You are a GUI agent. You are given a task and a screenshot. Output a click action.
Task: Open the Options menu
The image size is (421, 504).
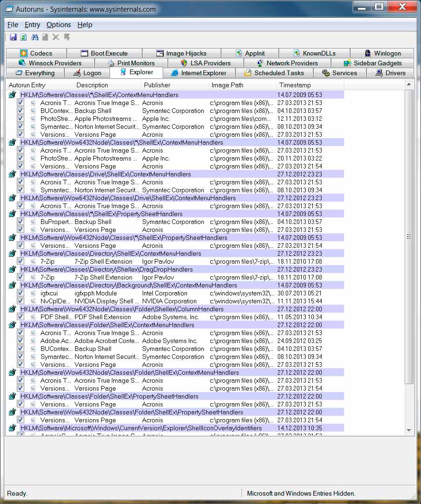click(x=58, y=25)
